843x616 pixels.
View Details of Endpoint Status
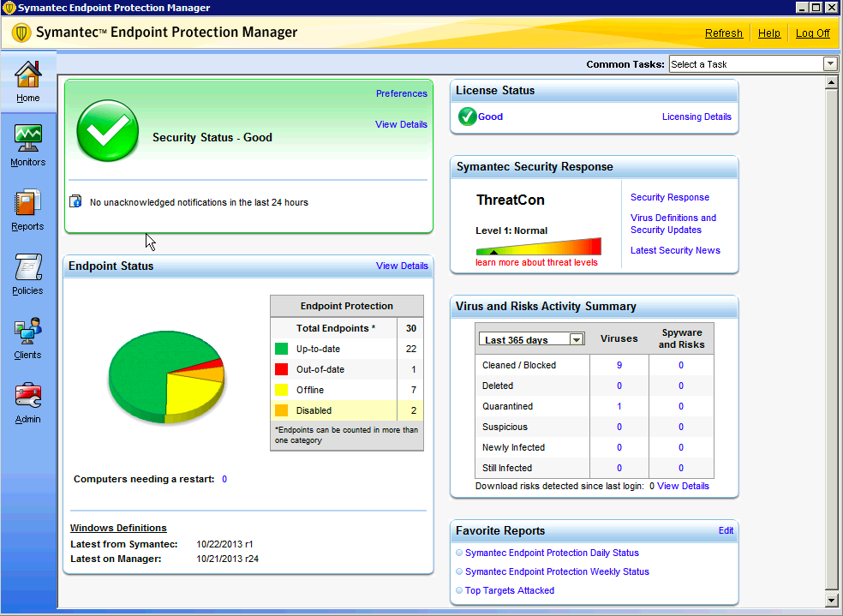[402, 266]
